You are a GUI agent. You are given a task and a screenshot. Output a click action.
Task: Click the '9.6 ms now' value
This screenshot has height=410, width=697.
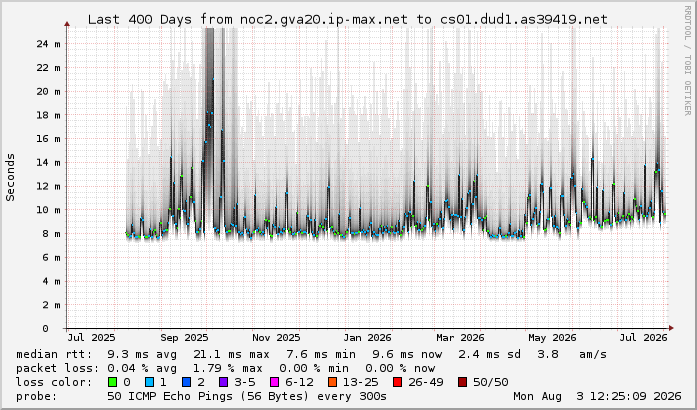[407, 354]
